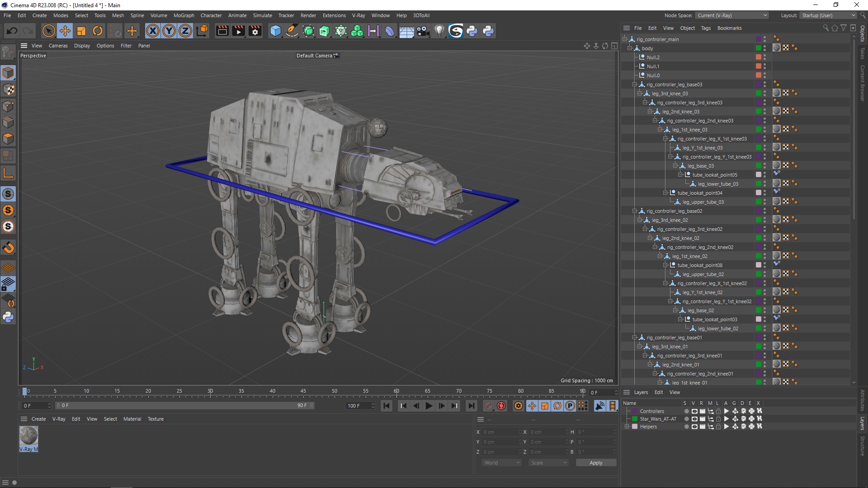Go to end of animation
Screen dimensions: 868x488
[471, 406]
